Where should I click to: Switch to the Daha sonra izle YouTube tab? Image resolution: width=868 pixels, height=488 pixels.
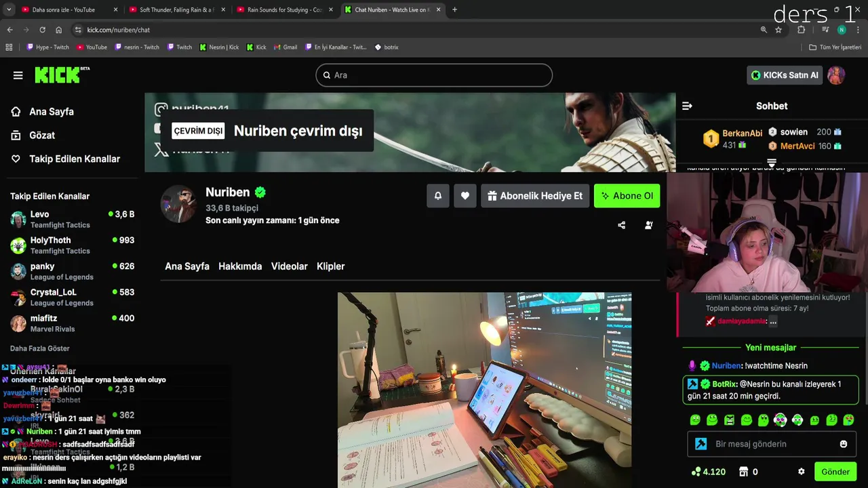(68, 9)
